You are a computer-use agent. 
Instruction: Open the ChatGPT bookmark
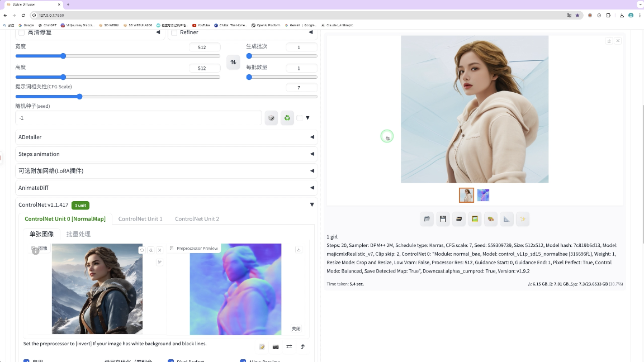click(47, 25)
